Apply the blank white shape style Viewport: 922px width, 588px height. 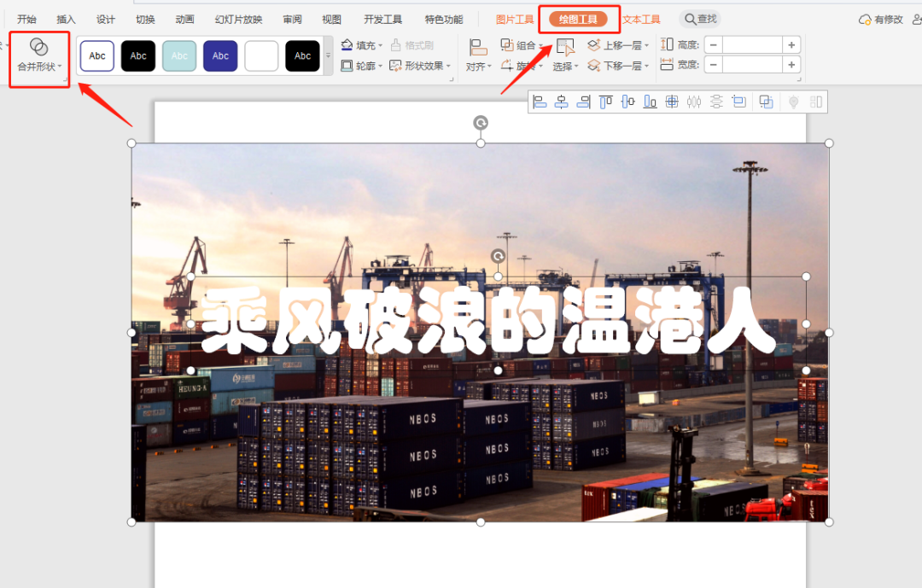(x=262, y=55)
